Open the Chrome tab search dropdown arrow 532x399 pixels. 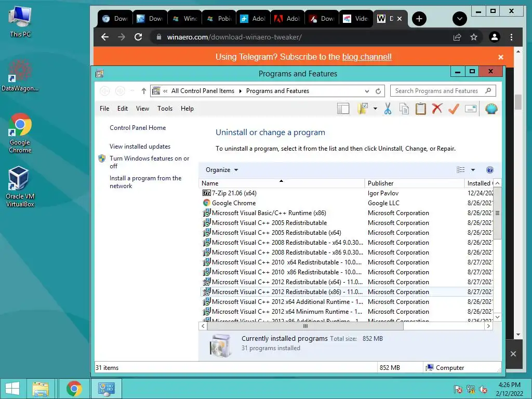[460, 19]
